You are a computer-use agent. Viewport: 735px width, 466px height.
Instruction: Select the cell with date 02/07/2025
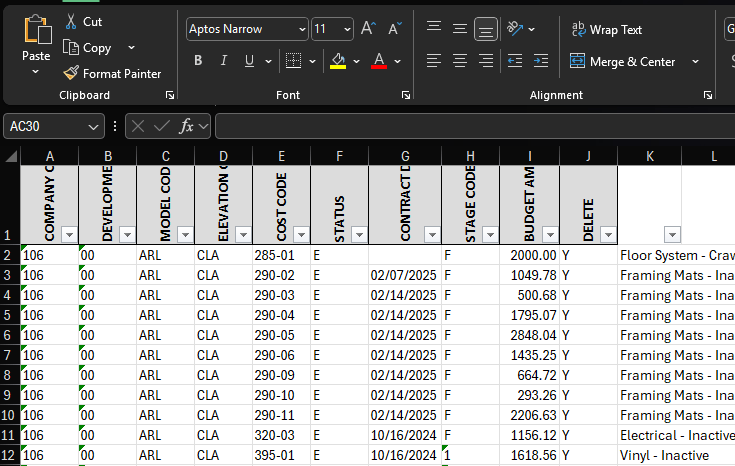(x=405, y=275)
